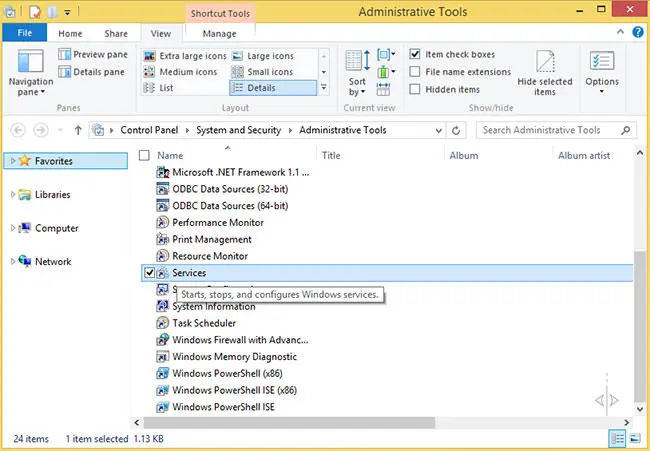
Task: Switch to Small icons layout
Action: 262,72
